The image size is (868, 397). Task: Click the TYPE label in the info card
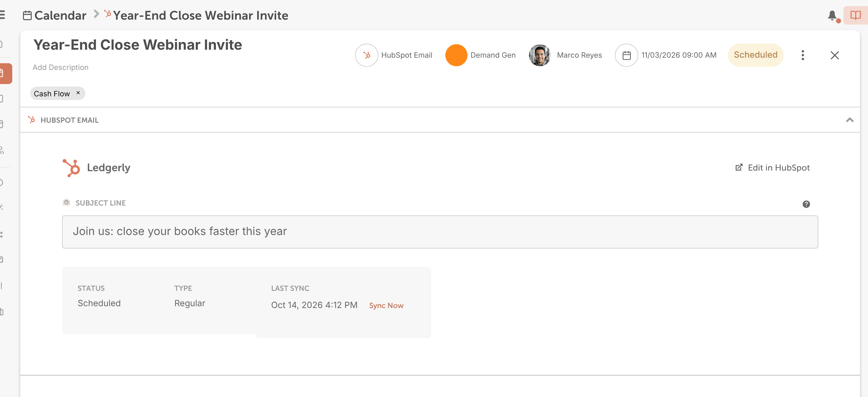[x=183, y=288]
